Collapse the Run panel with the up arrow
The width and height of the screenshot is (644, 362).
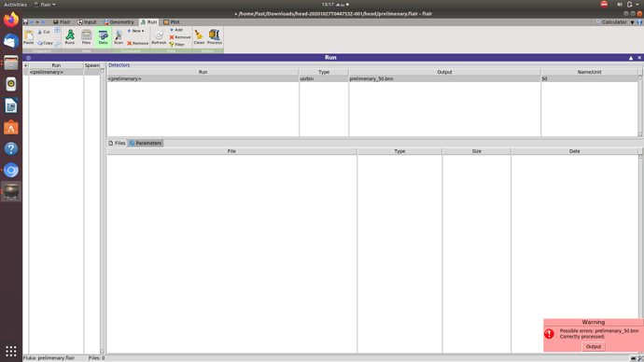(631, 58)
